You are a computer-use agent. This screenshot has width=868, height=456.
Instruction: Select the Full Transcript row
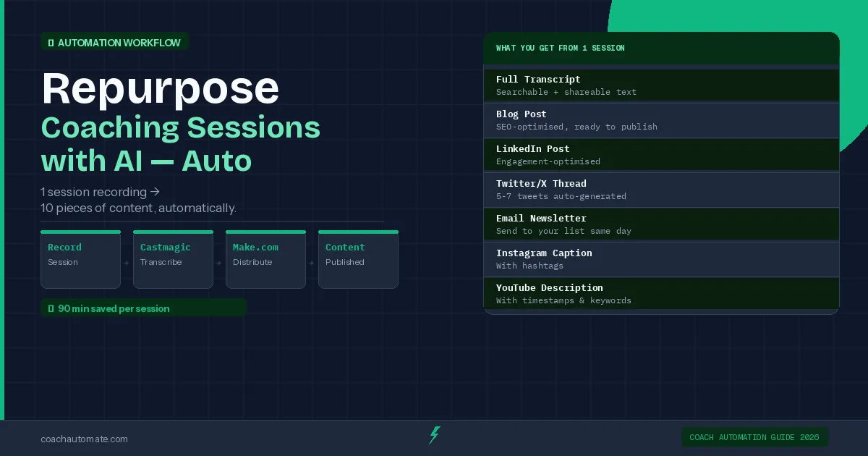(x=661, y=85)
